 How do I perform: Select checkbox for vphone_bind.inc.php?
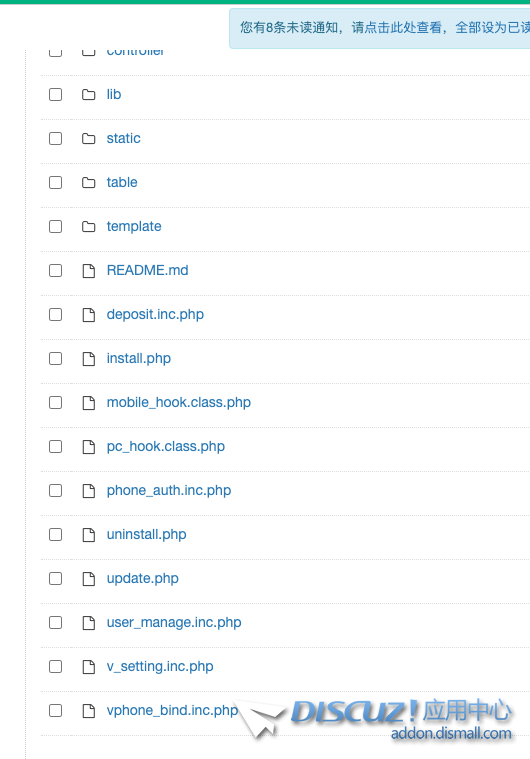click(x=56, y=711)
